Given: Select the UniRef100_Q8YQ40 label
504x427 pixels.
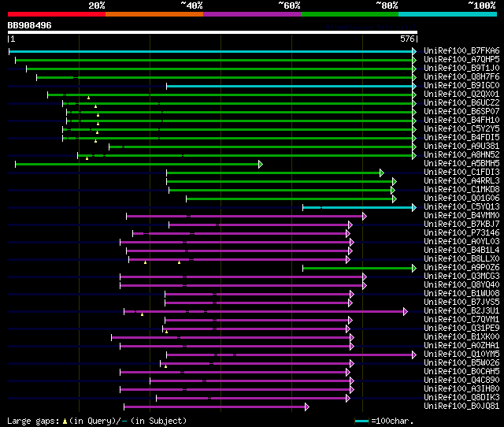Looking at the screenshot, I should [461, 285].
